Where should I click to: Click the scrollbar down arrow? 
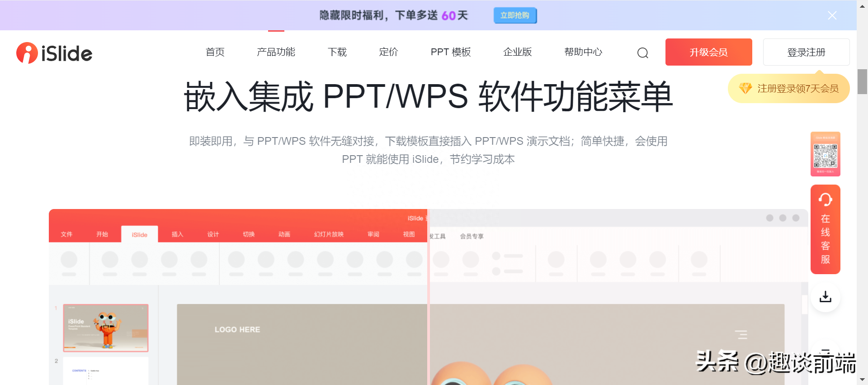[862, 380]
